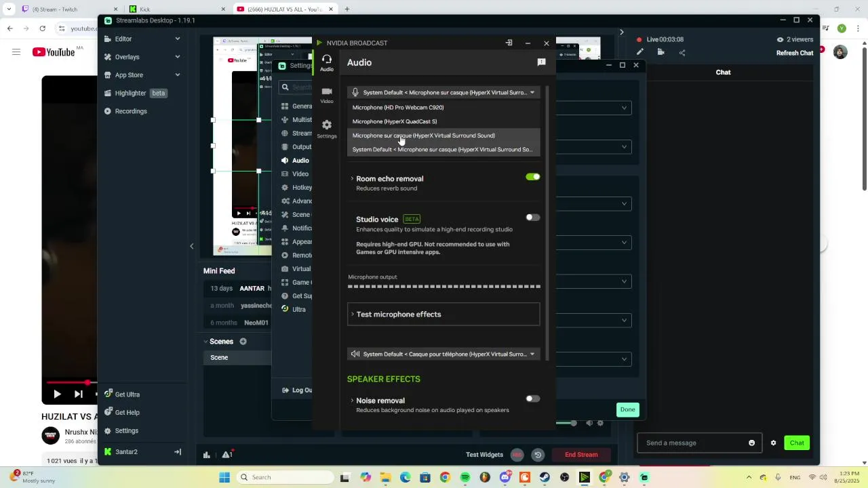Edit stream info with pencil icon
Image resolution: width=868 pixels, height=488 pixels.
click(639, 52)
